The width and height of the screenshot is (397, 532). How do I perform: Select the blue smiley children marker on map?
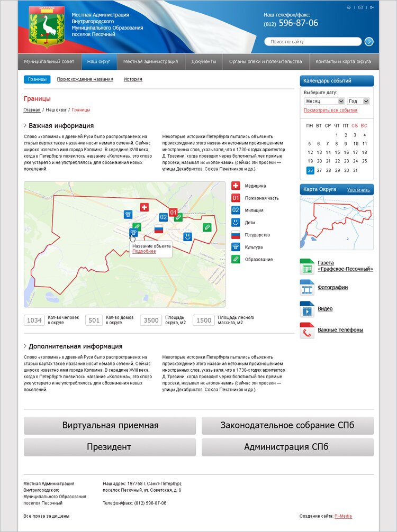coord(187,236)
